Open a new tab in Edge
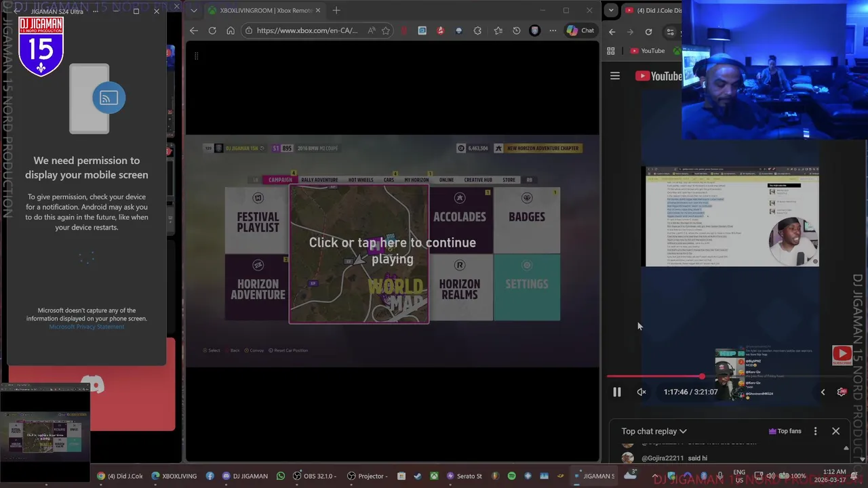 pos(336,10)
